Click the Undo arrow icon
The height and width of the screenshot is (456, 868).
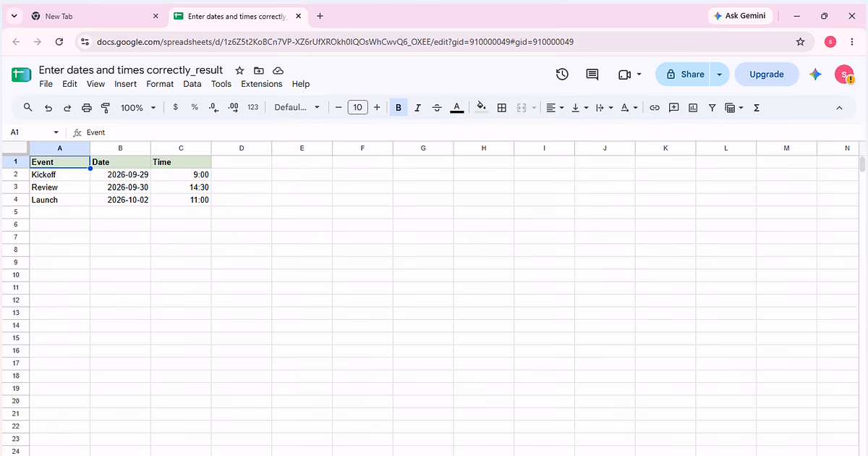[x=48, y=107]
